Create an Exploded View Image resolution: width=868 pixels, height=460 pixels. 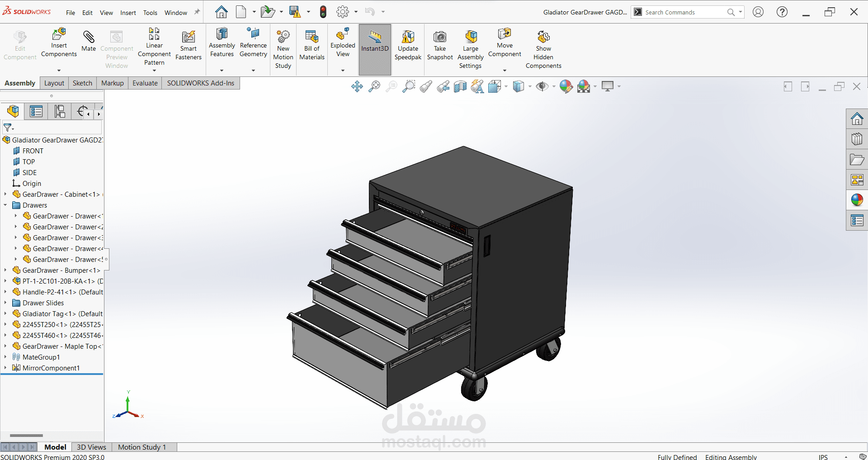pyautogui.click(x=343, y=43)
